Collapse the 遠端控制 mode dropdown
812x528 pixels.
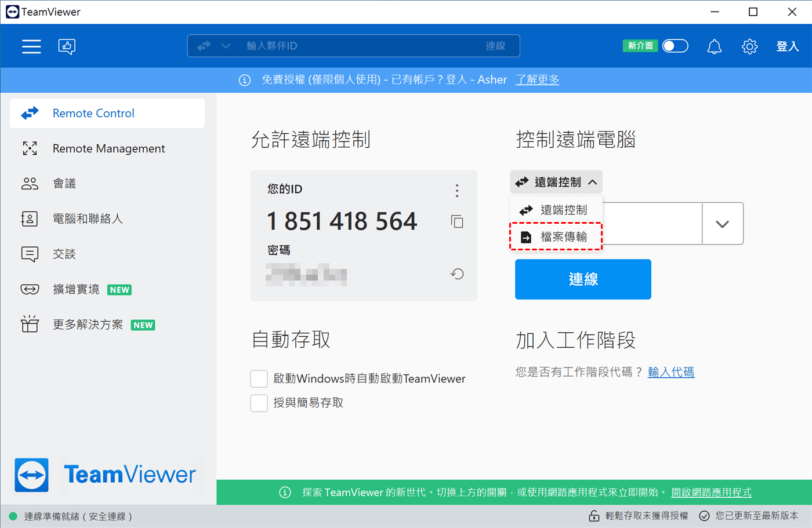pos(556,182)
